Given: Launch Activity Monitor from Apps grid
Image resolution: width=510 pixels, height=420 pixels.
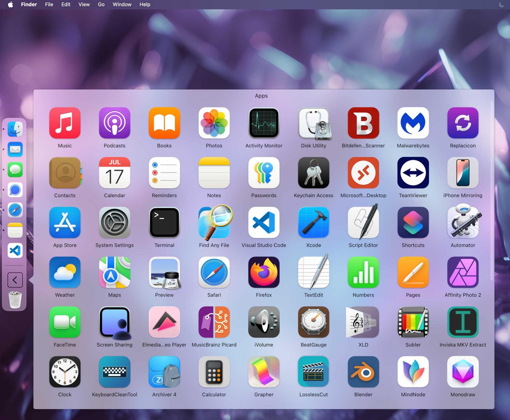Looking at the screenshot, I should point(264,123).
